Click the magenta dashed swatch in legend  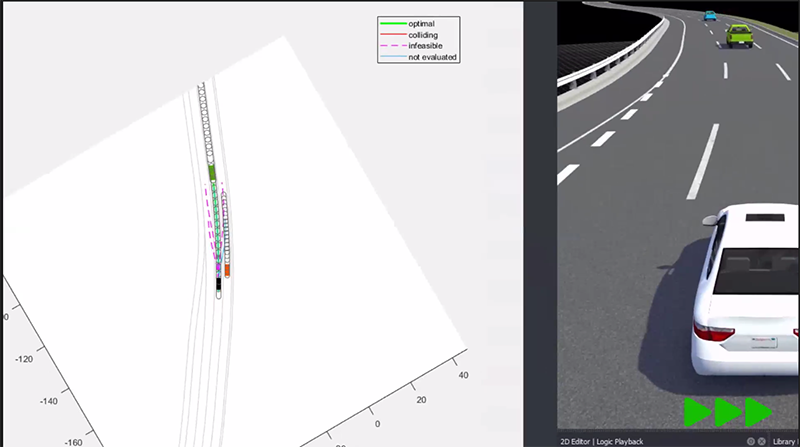coord(392,46)
